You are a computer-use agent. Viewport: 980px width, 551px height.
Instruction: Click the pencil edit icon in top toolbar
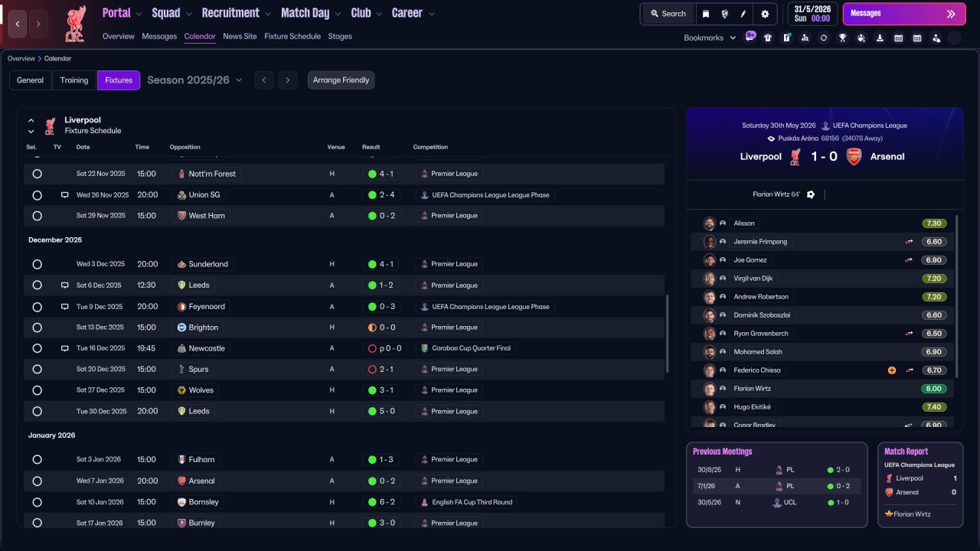coord(743,14)
